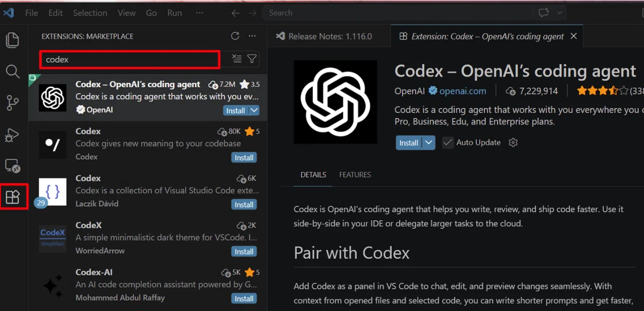Open the Run and Debug view
644x311 pixels.
coord(12,135)
